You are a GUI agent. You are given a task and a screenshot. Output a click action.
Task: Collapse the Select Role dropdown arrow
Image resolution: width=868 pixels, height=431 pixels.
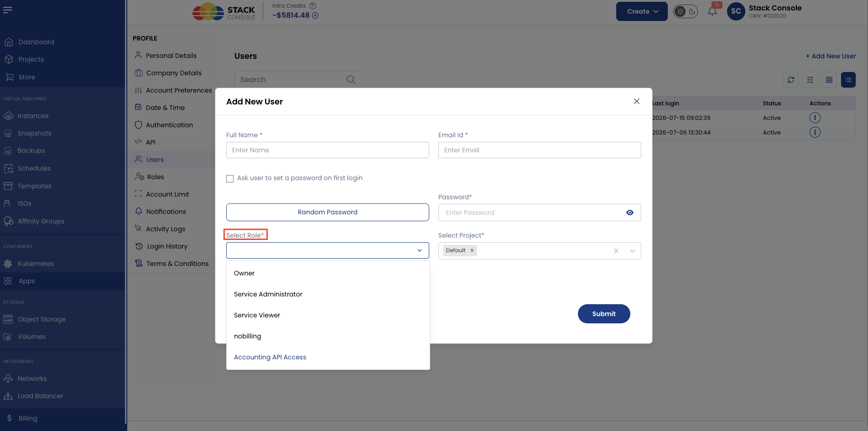(x=420, y=250)
